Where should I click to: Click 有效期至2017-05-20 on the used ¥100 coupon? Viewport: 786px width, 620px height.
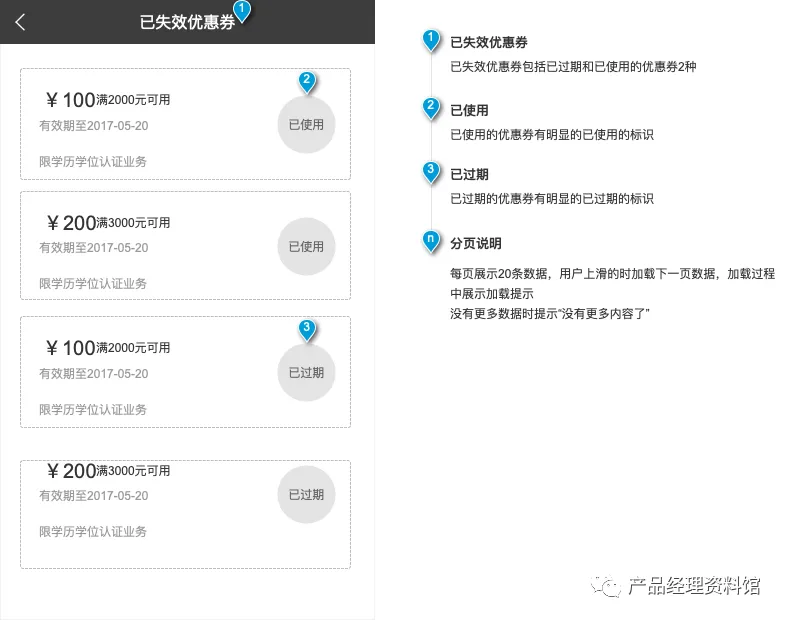94,126
